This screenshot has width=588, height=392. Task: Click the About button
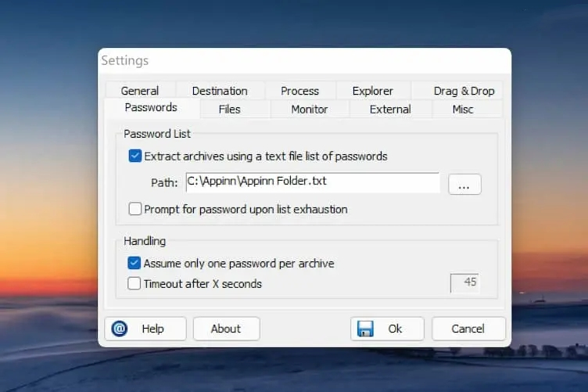(226, 329)
